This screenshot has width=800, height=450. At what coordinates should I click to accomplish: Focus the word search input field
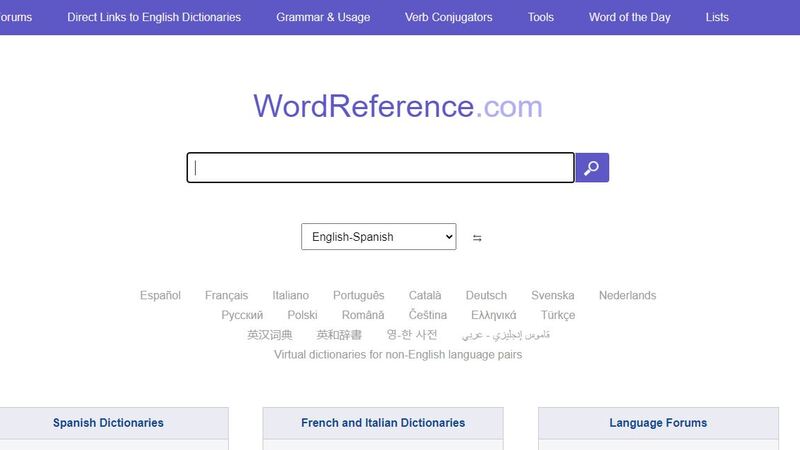point(381,167)
